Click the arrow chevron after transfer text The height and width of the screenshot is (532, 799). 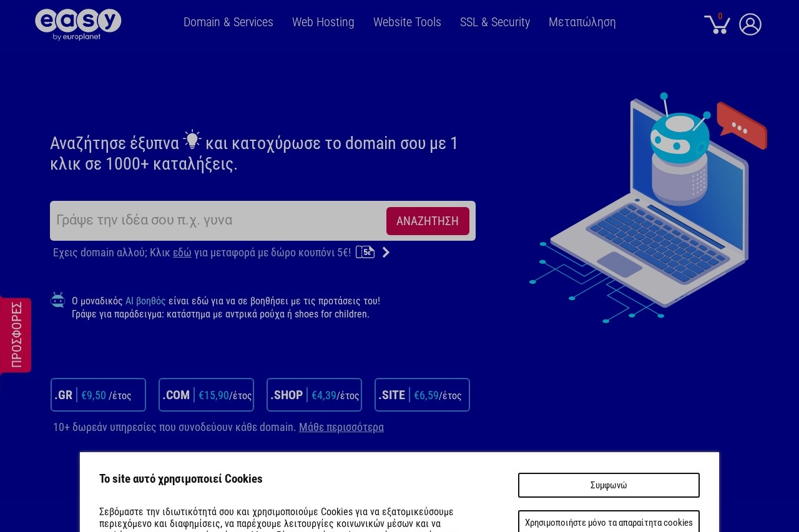click(386, 252)
